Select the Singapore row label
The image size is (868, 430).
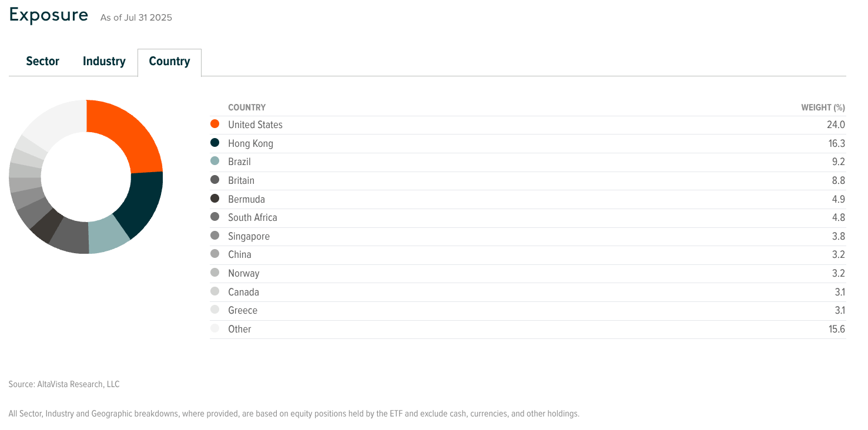[x=249, y=236]
